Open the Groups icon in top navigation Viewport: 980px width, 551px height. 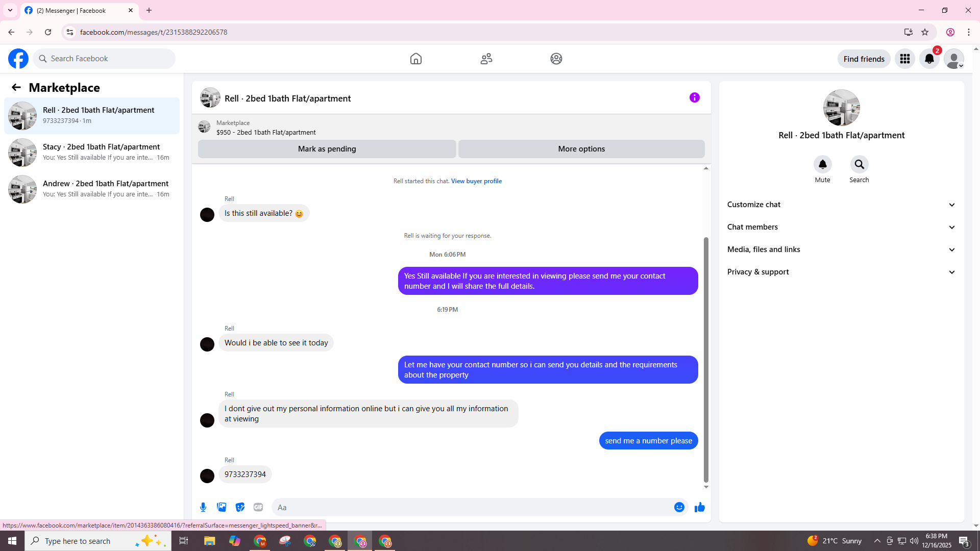tap(556, 59)
